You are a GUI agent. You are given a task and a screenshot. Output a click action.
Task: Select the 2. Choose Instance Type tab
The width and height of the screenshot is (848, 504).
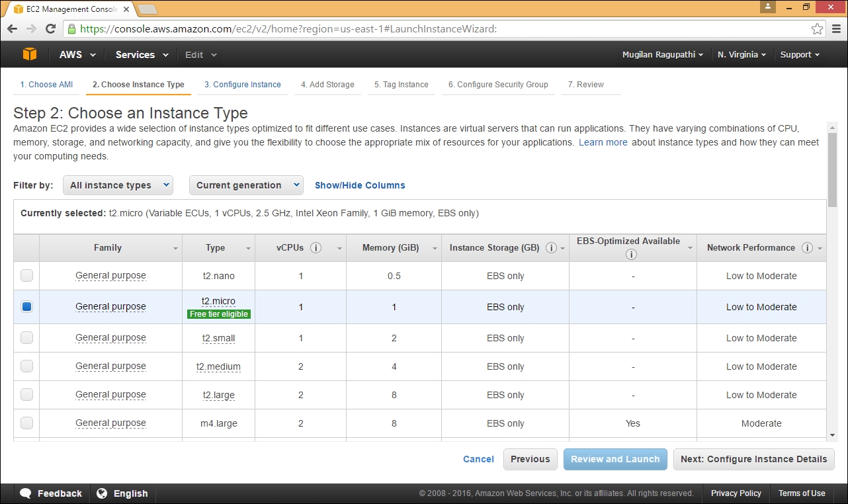[x=138, y=85]
